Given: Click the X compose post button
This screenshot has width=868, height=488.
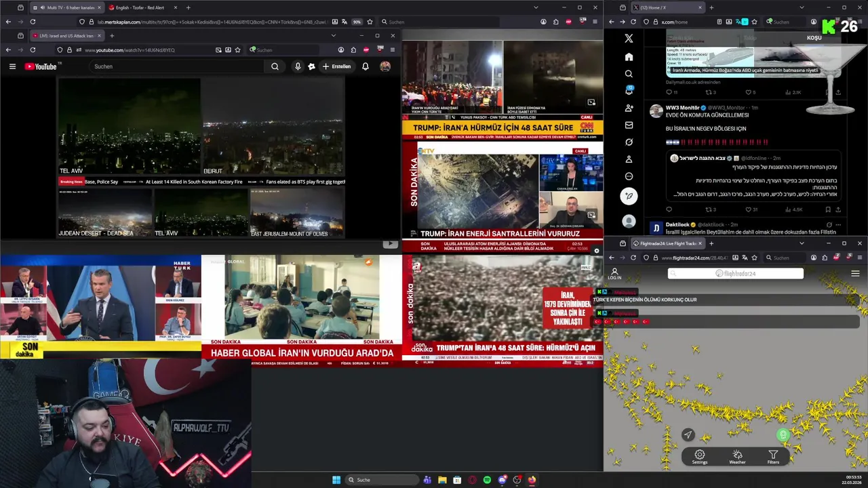Looking at the screenshot, I should 629,196.
